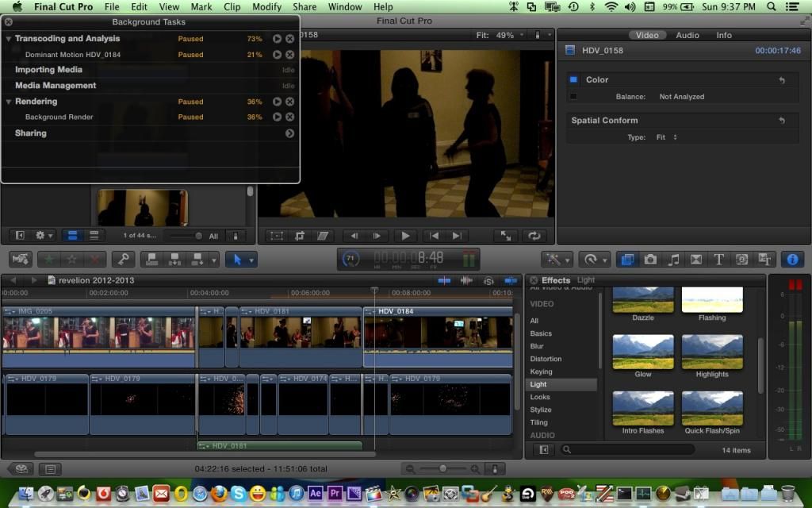Image resolution: width=812 pixels, height=508 pixels.
Task: Open the Event Browser gear action menu
Action: tap(44, 236)
